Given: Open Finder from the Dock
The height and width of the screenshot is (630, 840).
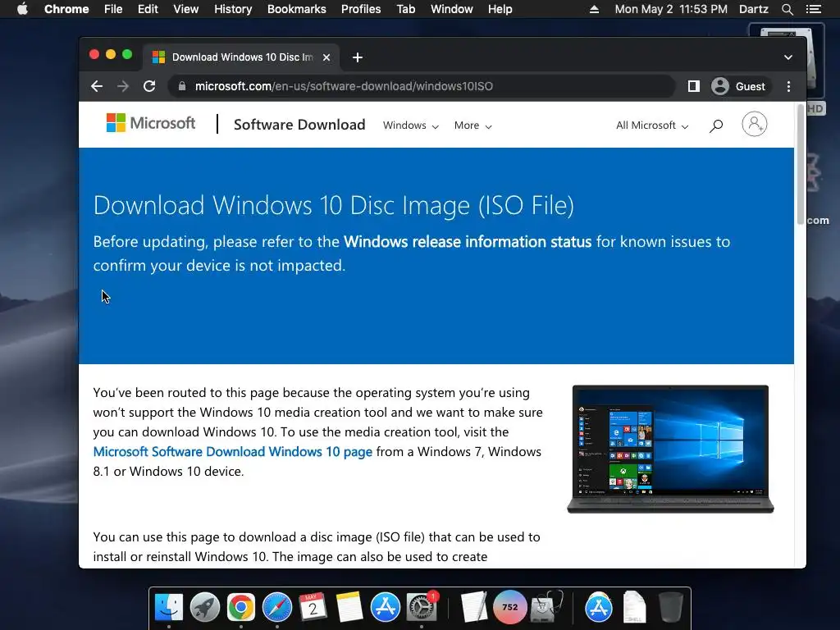Looking at the screenshot, I should 169,607.
